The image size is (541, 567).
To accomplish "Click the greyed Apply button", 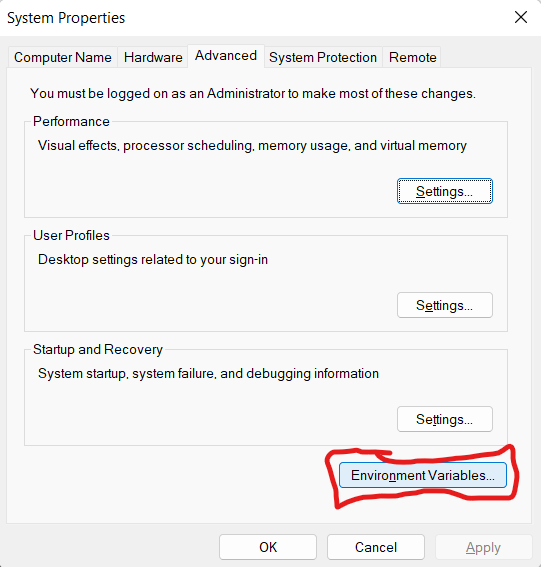I will pyautogui.click(x=484, y=547).
